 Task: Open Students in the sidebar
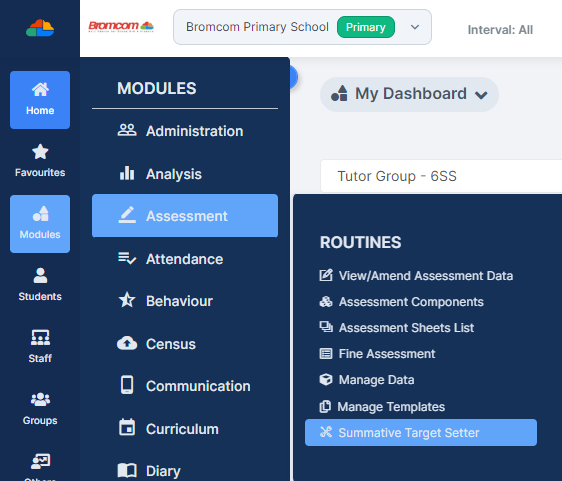point(40,285)
